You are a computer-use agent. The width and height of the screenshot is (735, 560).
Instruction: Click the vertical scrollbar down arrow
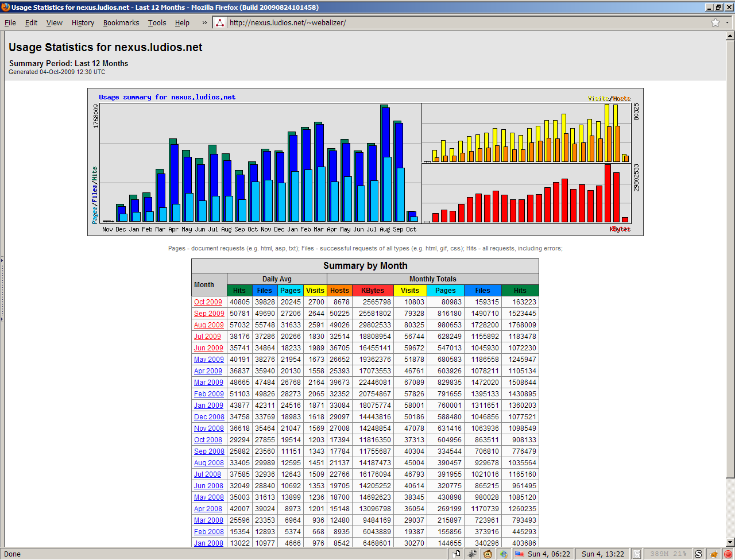tap(730, 542)
